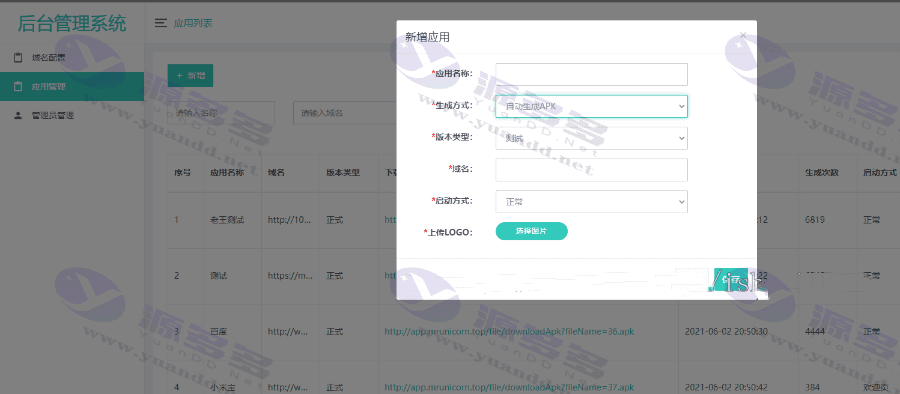Click the 选择图片 upload logo button
The height and width of the screenshot is (394, 900).
click(x=532, y=231)
